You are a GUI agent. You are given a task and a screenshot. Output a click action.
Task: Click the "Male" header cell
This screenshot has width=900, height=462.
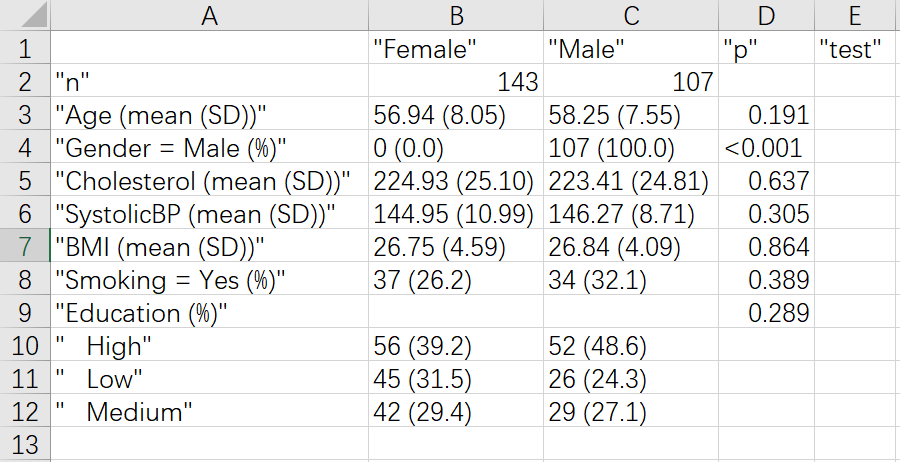(630, 48)
